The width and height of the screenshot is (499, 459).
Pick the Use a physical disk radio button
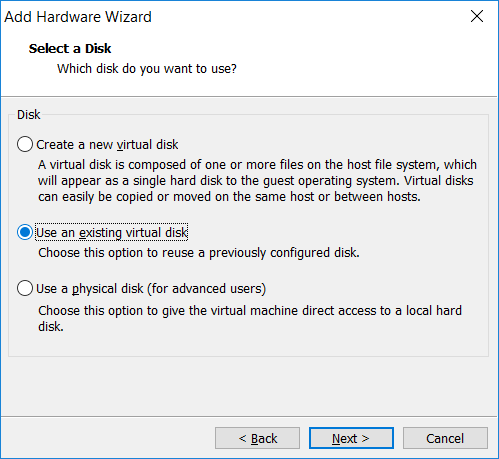[x=25, y=288]
